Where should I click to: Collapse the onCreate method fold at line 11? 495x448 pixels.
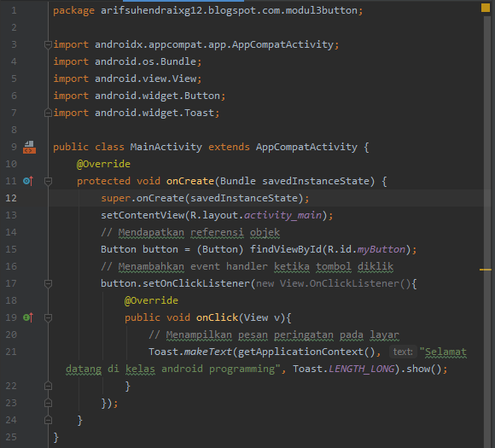48,181
